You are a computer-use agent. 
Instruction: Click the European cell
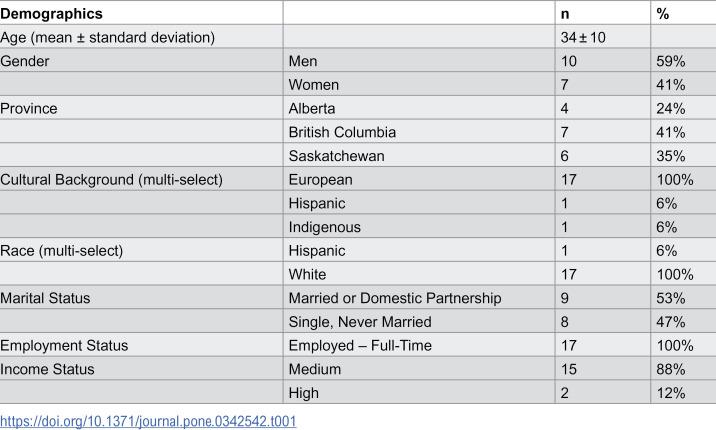321,180
